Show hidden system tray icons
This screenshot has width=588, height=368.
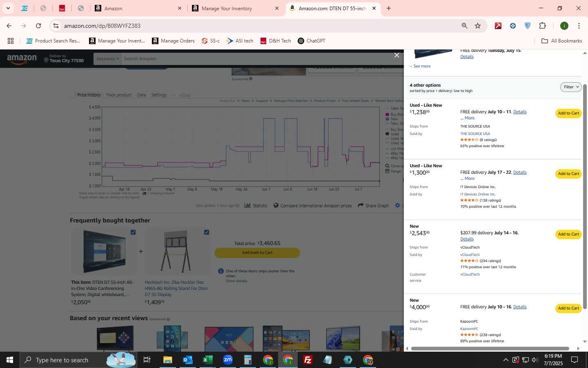506,360
